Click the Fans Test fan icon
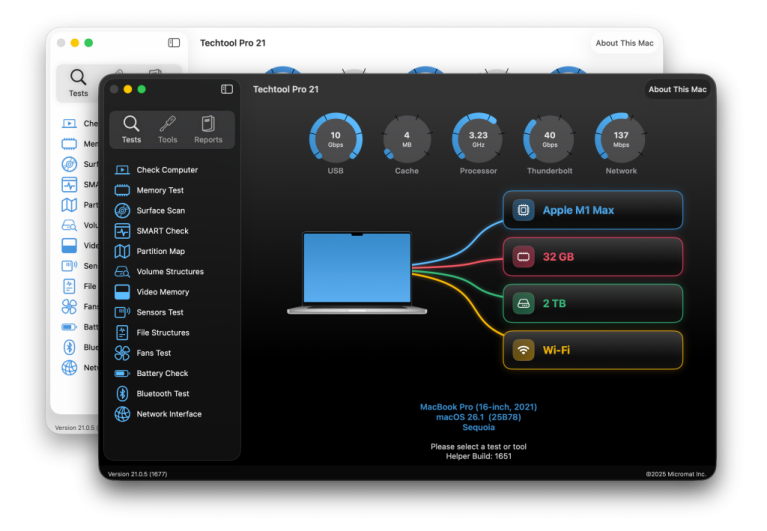 pos(122,353)
